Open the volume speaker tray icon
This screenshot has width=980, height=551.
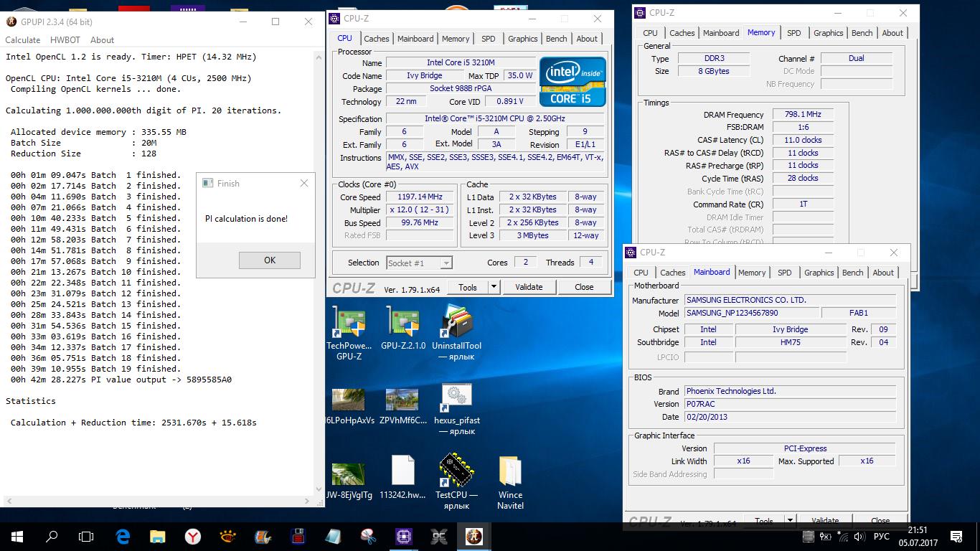click(x=859, y=537)
